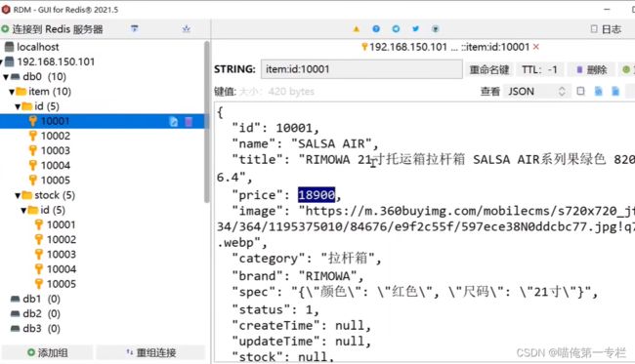Open the Twitter bird icon
The image size is (635, 364).
click(x=415, y=28)
